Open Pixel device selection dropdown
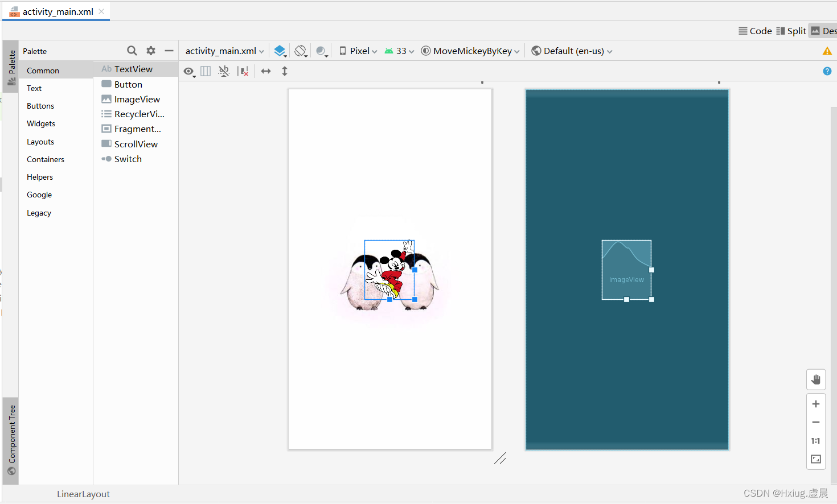The width and height of the screenshot is (837, 504). coord(358,51)
